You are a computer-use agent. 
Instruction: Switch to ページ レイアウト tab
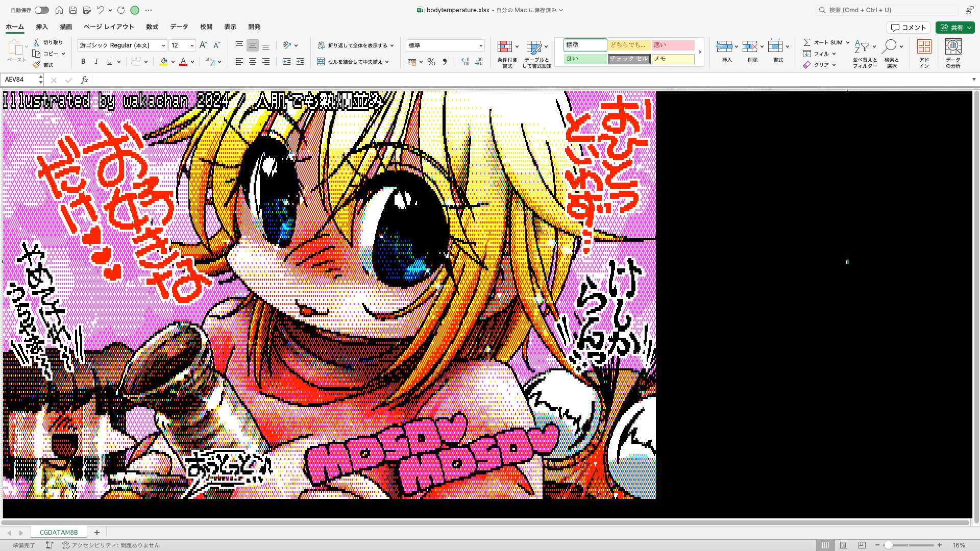[x=109, y=27]
